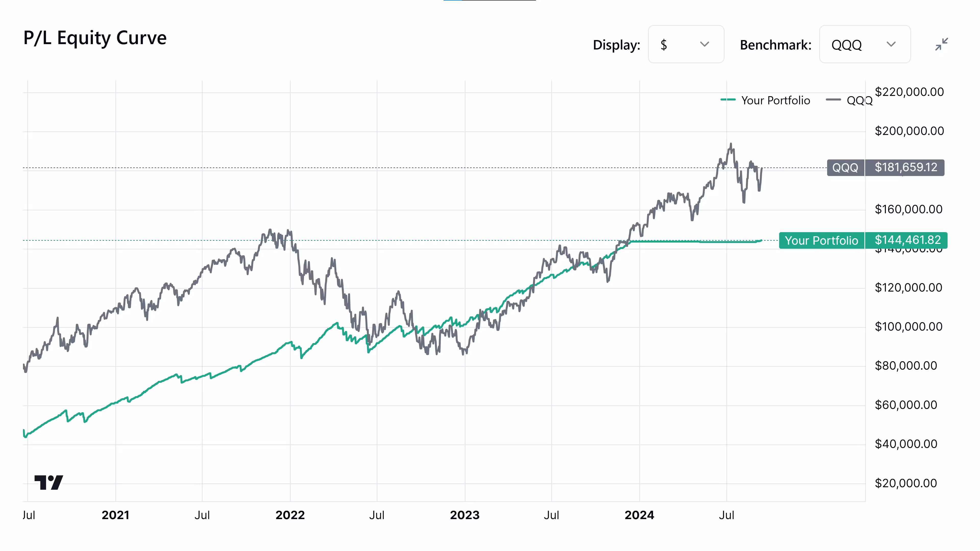Click the 2024 time axis label
The image size is (980, 551).
pos(639,515)
